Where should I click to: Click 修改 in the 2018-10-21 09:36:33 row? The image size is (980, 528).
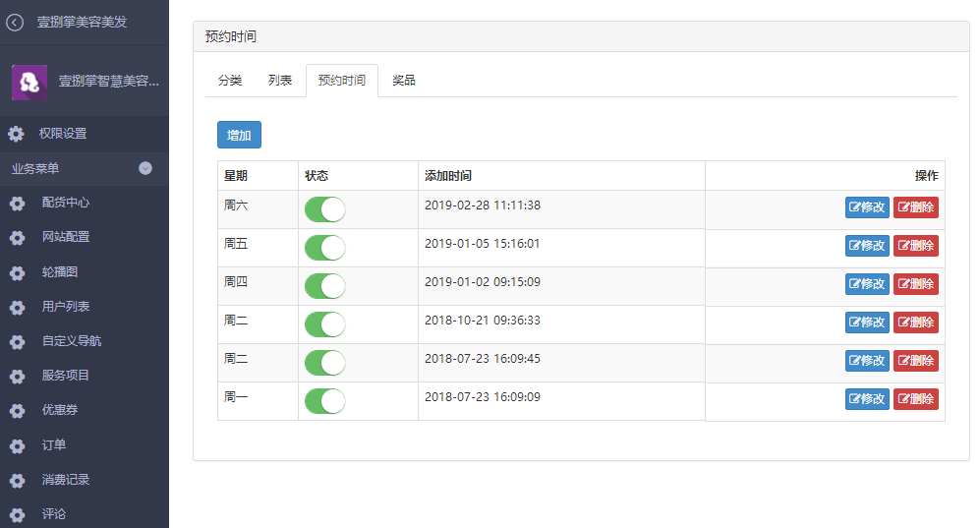[868, 323]
